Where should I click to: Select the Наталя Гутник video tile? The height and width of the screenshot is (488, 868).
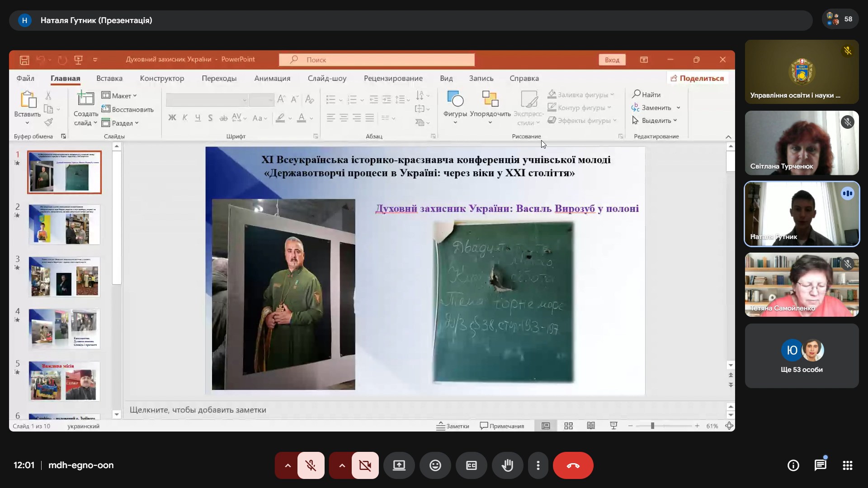pyautogui.click(x=802, y=214)
